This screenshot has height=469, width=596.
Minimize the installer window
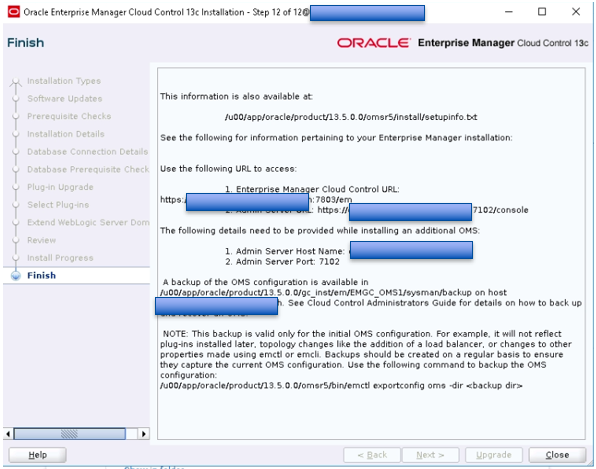pyautogui.click(x=508, y=12)
